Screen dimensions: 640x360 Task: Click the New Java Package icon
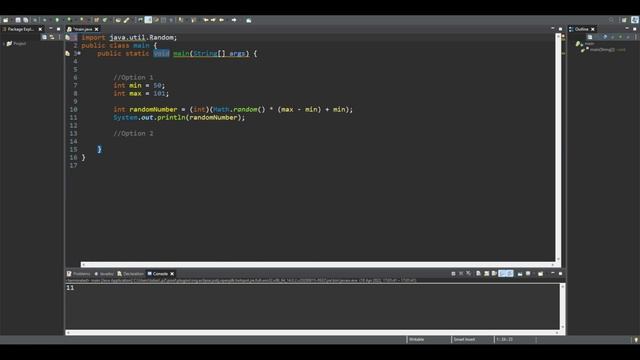pyautogui.click(x=96, y=20)
